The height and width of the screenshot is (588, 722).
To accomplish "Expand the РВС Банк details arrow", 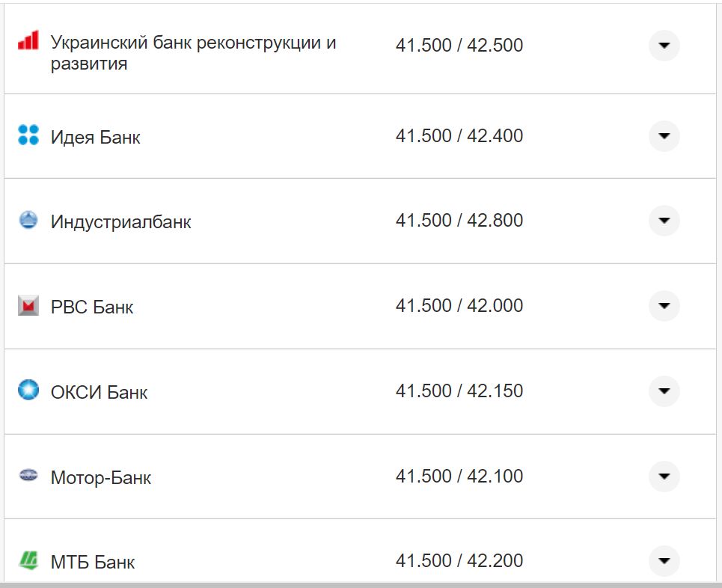I will click(664, 306).
